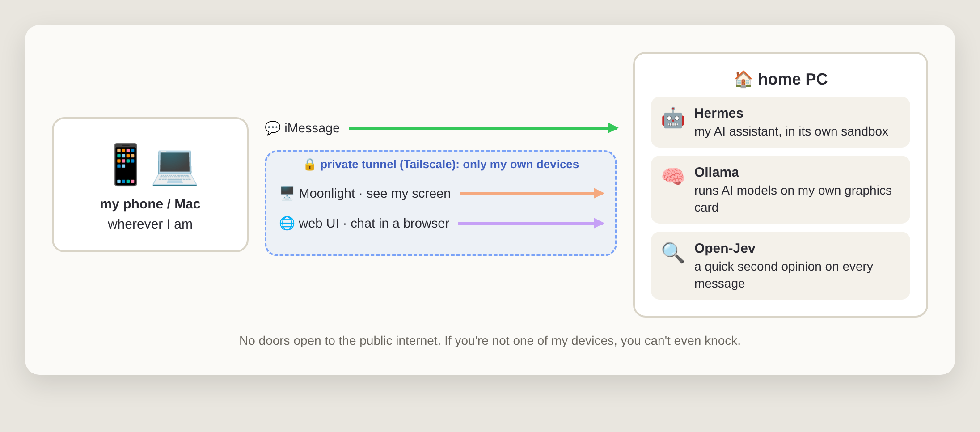Click the private tunnel (Tailscale) heading
980x432 pixels.
click(449, 164)
